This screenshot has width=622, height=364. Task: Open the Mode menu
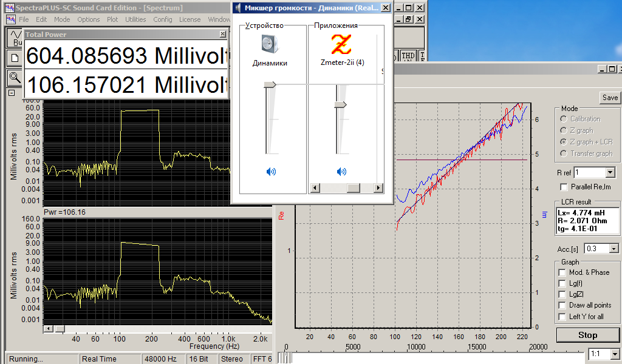62,19
